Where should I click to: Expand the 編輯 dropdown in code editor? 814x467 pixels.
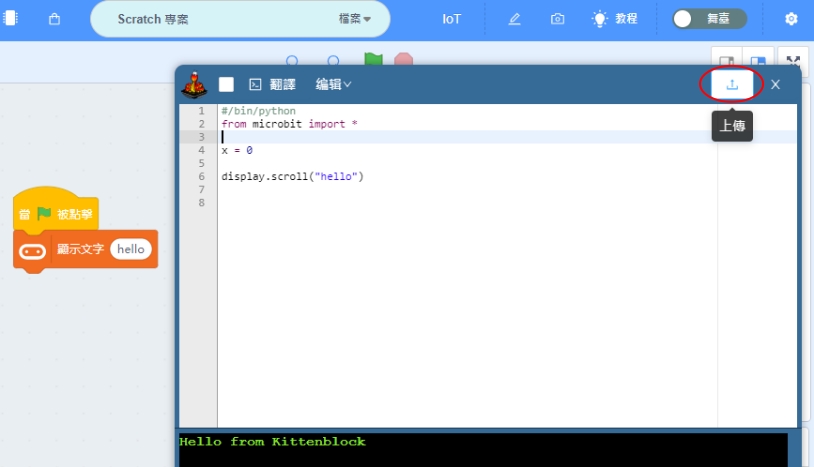click(x=333, y=85)
